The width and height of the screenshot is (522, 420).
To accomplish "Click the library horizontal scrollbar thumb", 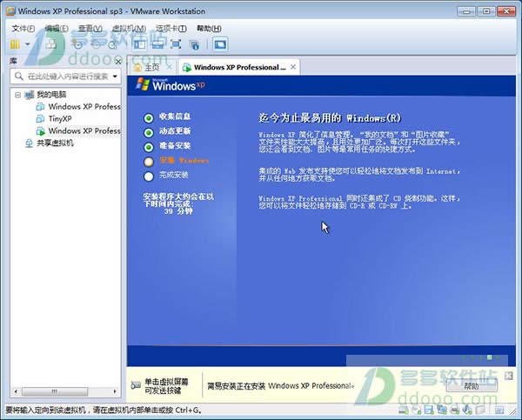I will pos(55,391).
